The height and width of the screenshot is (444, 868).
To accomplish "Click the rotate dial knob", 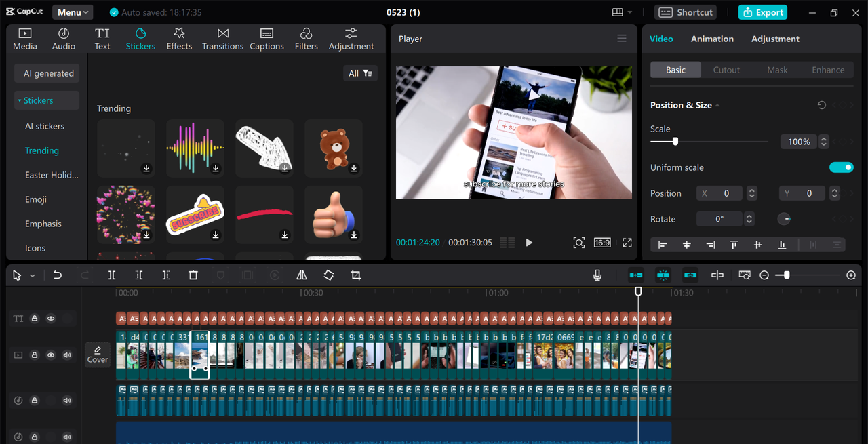I will 784,219.
